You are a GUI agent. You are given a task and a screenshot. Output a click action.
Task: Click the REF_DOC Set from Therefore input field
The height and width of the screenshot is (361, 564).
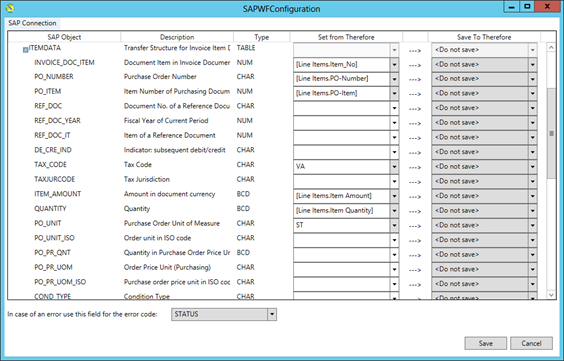[342, 108]
